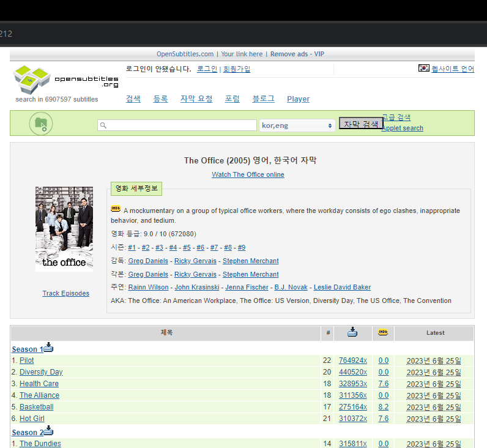This screenshot has width=487, height=448.
Task: Open the kor,eng language dropdown
Action: 297,125
